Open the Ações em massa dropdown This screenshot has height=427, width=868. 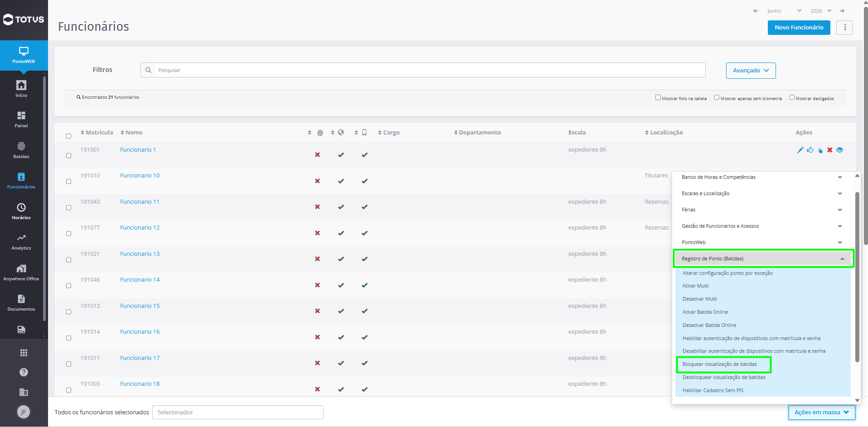tap(821, 413)
